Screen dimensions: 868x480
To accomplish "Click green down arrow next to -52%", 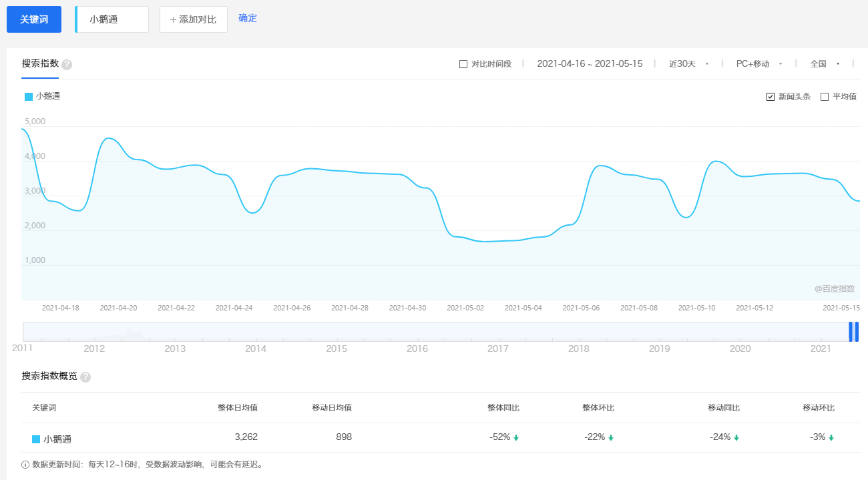I will tap(516, 438).
